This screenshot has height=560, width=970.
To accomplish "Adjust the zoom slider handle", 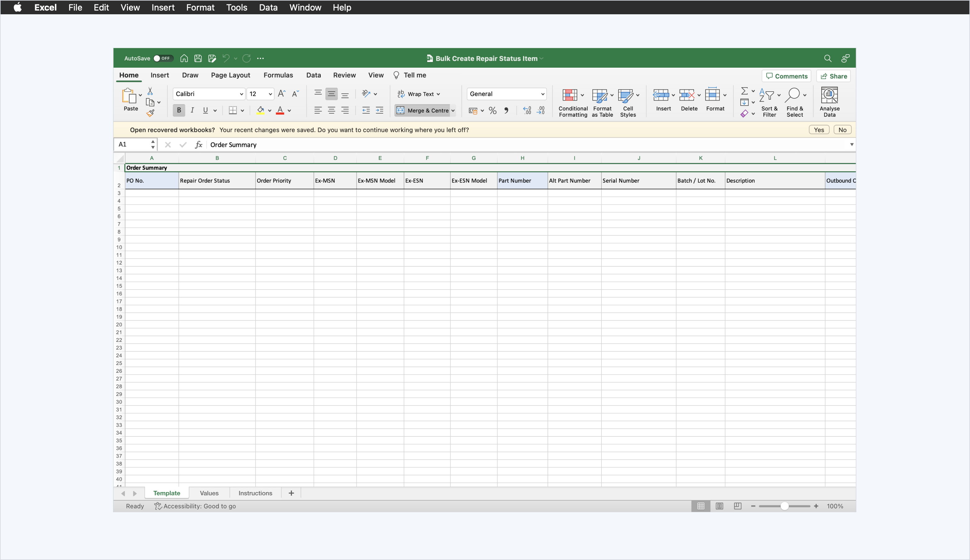I will pyautogui.click(x=784, y=506).
